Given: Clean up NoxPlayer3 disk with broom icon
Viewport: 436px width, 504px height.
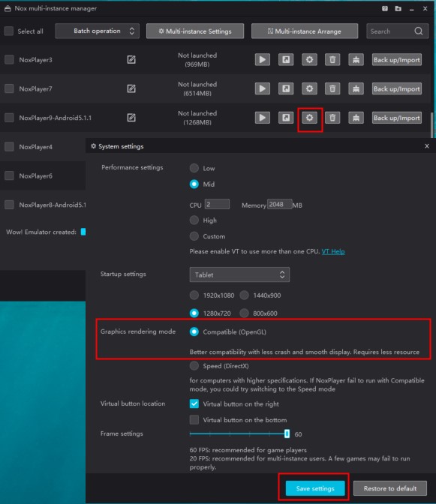Looking at the screenshot, I should (356, 60).
